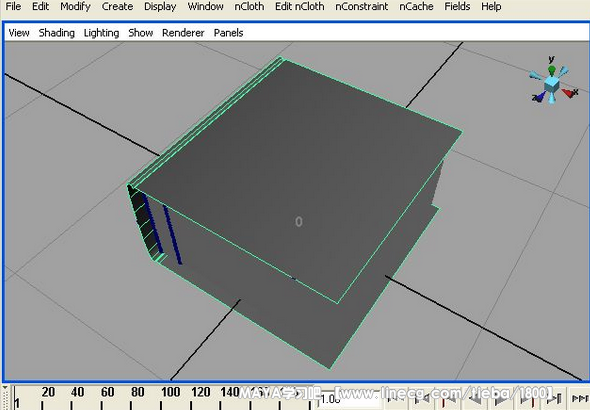Open the Create menu
The width and height of the screenshot is (590, 410).
117,6
